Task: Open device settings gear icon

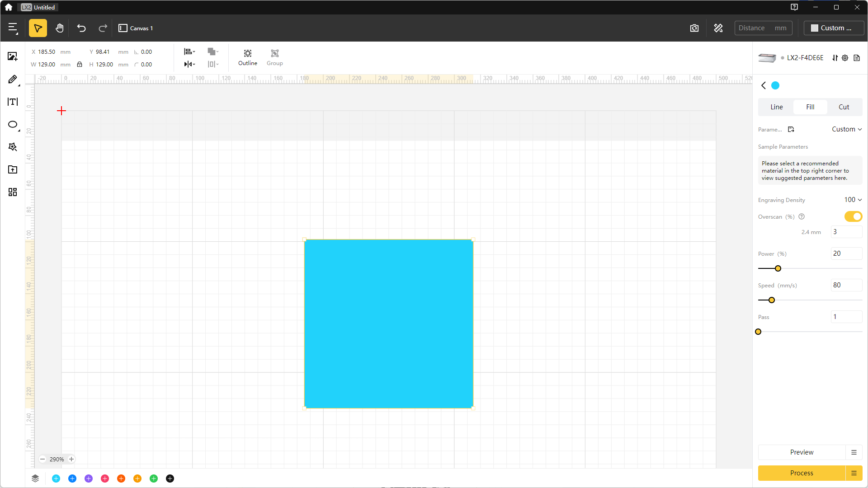Action: coord(845,58)
